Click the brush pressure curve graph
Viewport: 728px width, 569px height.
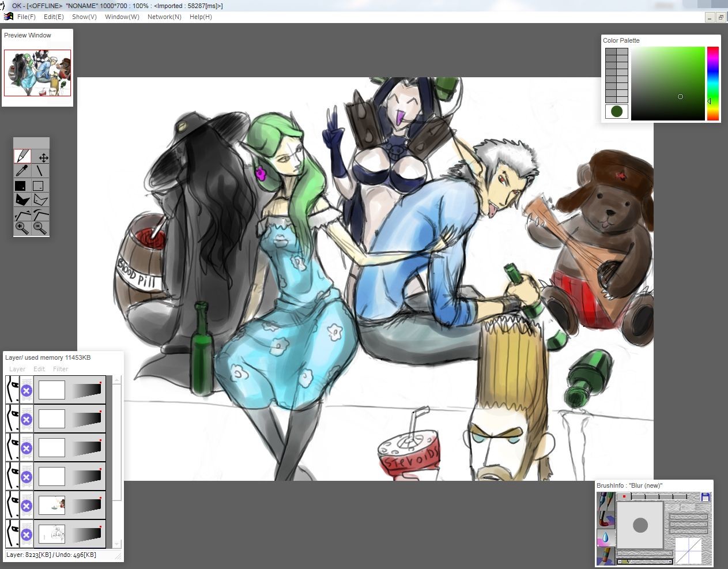click(688, 551)
